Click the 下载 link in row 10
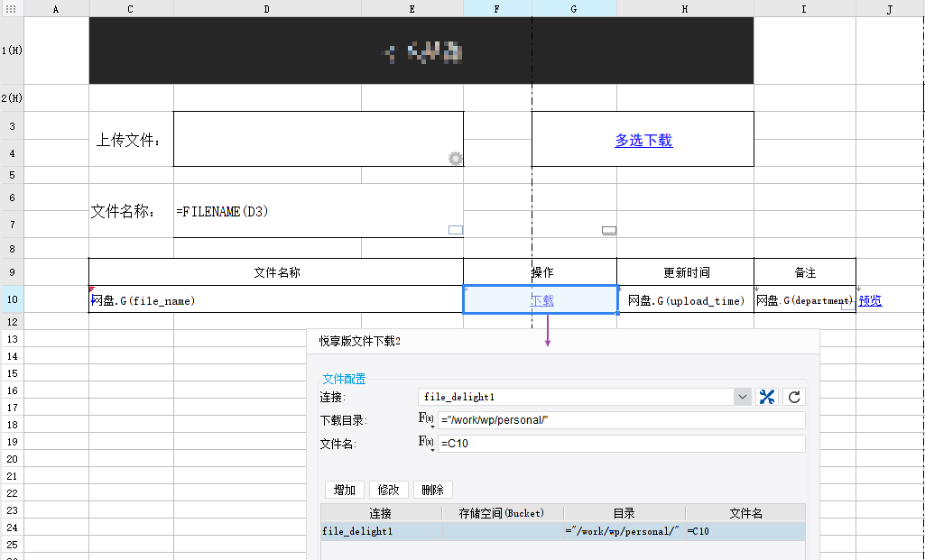The width and height of the screenshot is (925, 560). click(542, 300)
